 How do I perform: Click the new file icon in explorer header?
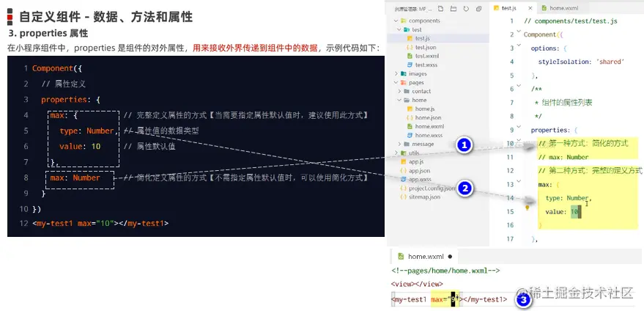point(441,8)
